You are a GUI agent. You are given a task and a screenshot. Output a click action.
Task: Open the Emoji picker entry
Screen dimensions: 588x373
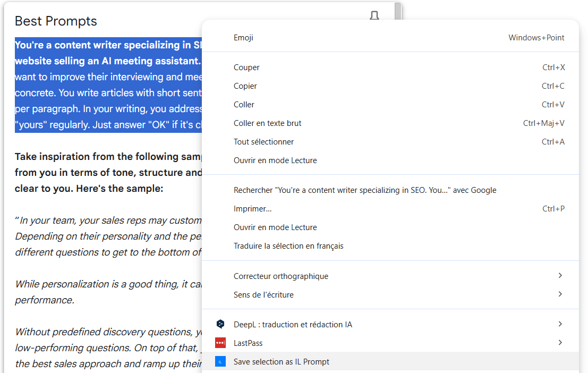tap(390, 38)
